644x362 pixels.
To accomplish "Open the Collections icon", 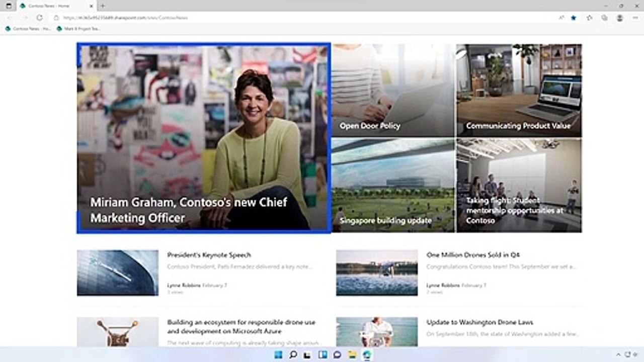I will 604,18.
